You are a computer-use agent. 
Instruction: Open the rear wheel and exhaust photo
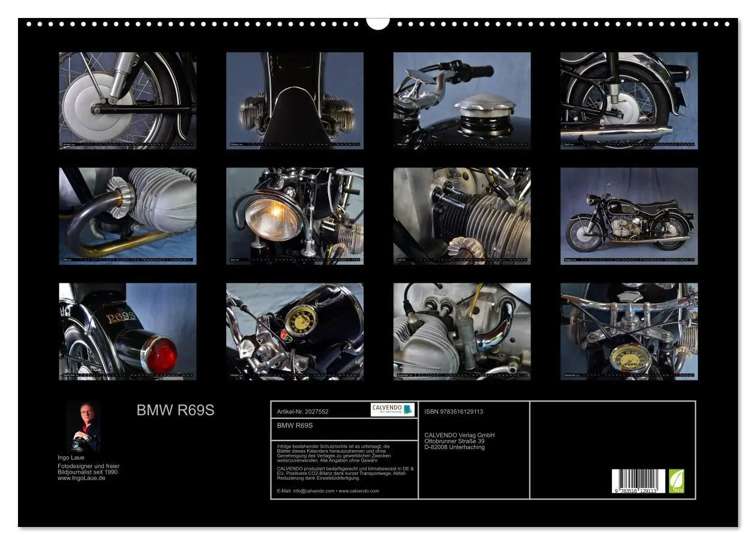(x=629, y=100)
